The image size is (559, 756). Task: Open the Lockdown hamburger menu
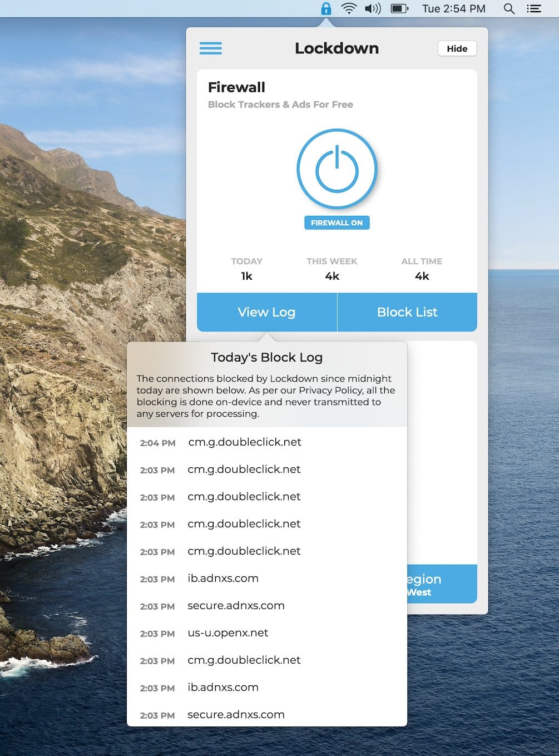tap(210, 48)
